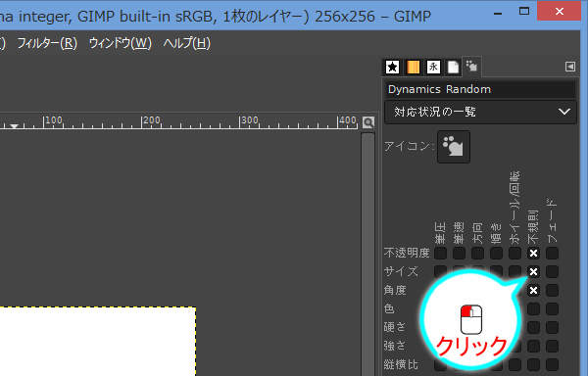Switch to the white document icon tab
The height and width of the screenshot is (376, 588).
tap(453, 68)
